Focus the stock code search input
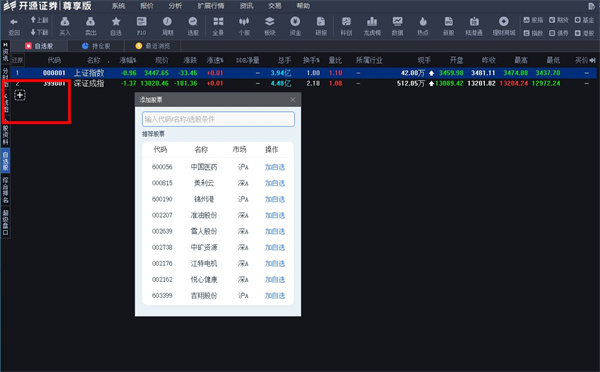 (x=218, y=119)
